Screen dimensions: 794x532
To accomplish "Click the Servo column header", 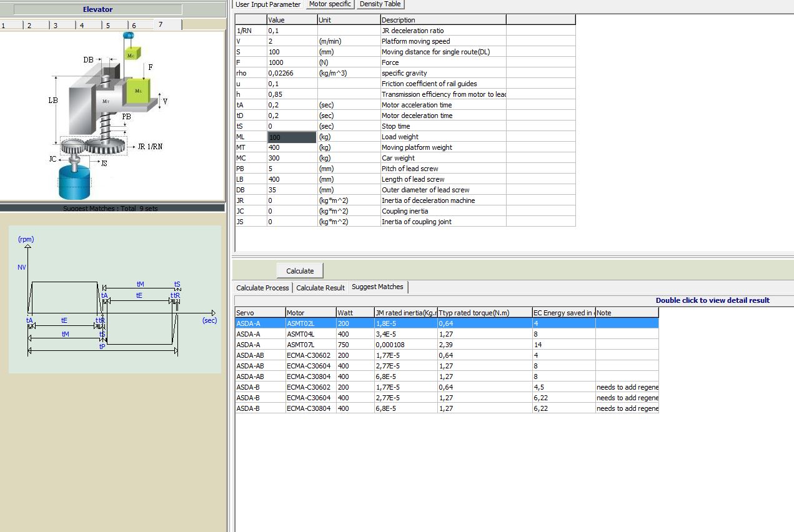I will coord(260,313).
